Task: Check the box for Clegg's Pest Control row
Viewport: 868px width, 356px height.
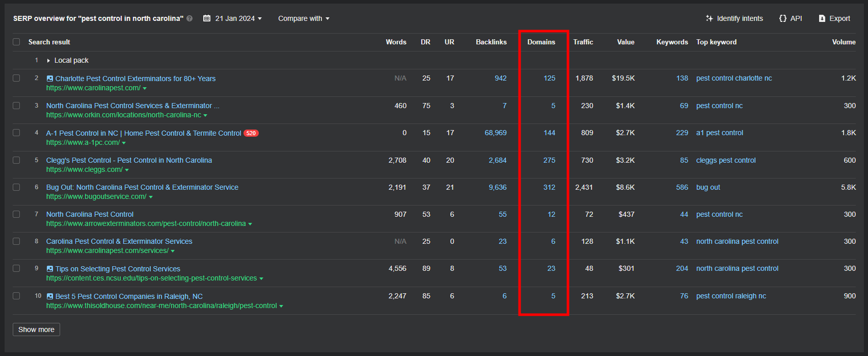Action: pyautogui.click(x=16, y=160)
